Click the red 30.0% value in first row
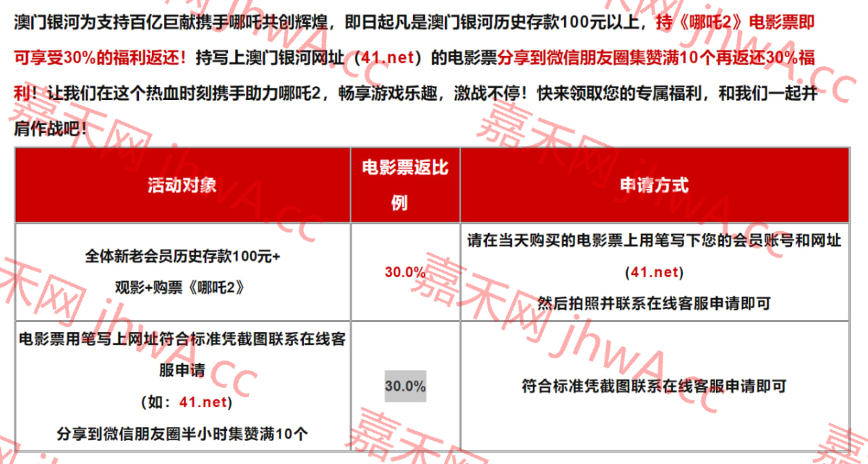The width and height of the screenshot is (868, 464). click(405, 272)
